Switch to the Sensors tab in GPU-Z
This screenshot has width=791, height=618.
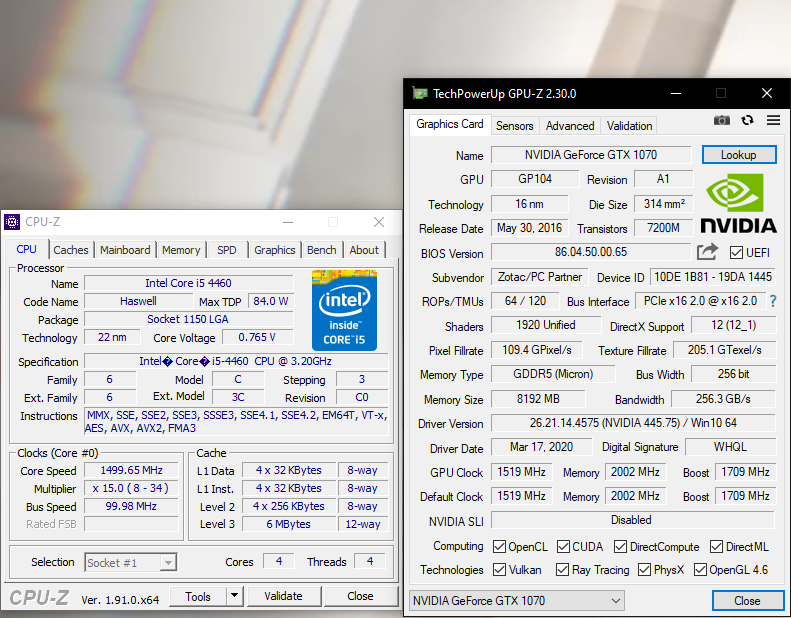[x=515, y=126]
